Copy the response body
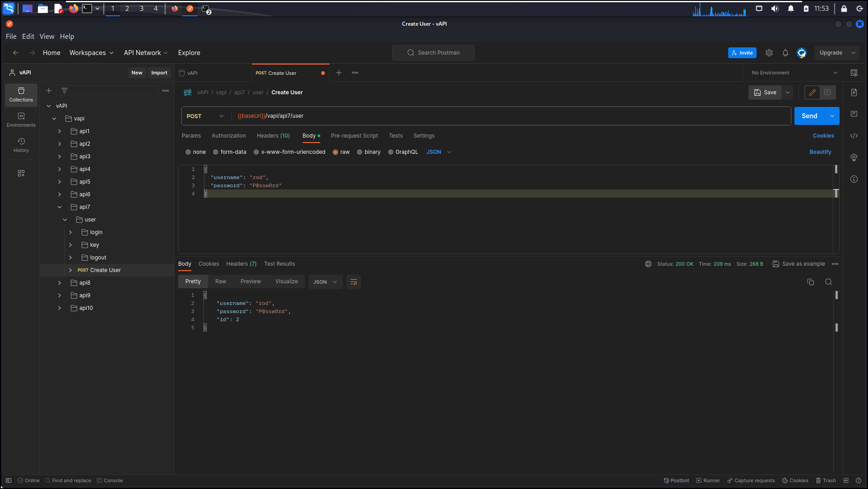This screenshot has height=489, width=868. pyautogui.click(x=811, y=282)
